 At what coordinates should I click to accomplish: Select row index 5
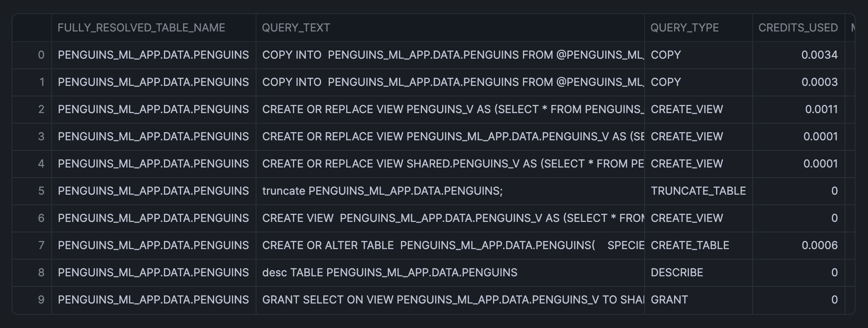click(x=41, y=191)
